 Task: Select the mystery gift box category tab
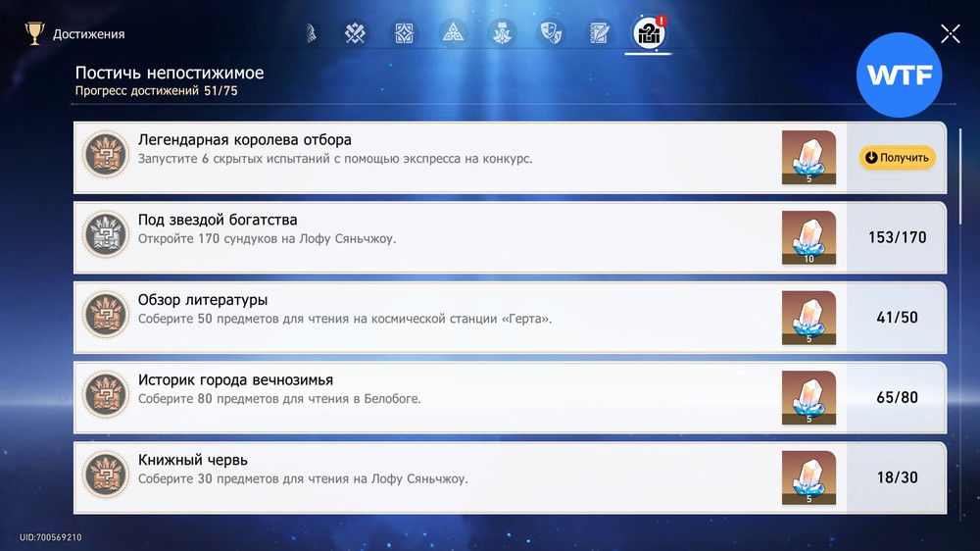648,34
